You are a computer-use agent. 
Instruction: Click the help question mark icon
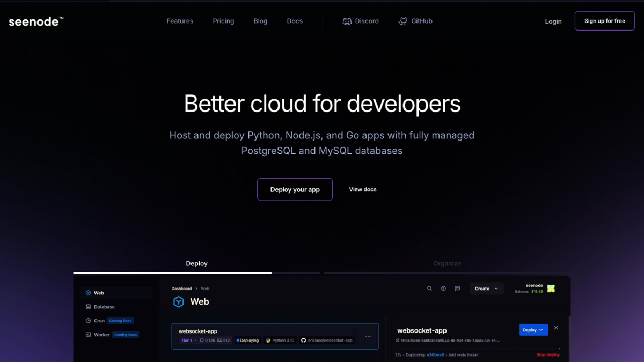point(443,289)
